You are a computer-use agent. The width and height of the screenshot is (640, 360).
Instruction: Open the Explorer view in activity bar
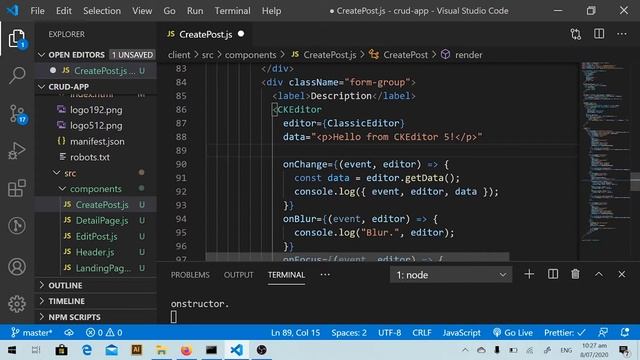[x=17, y=38]
